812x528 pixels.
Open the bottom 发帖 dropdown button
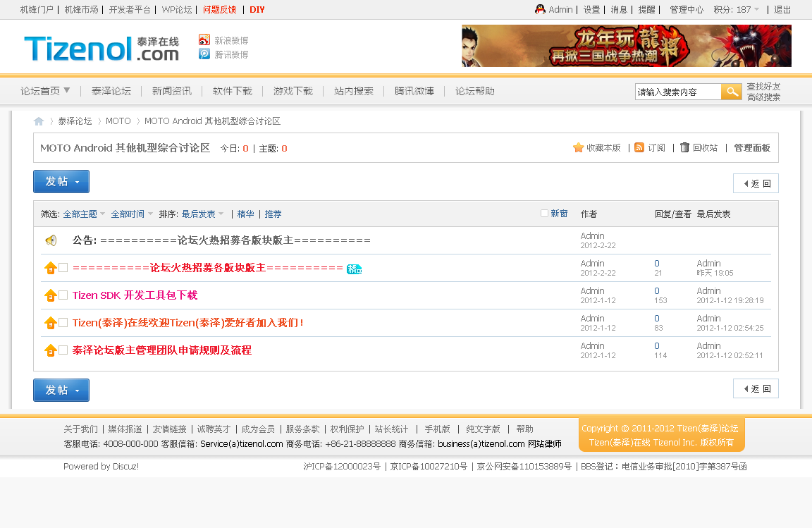tap(61, 390)
